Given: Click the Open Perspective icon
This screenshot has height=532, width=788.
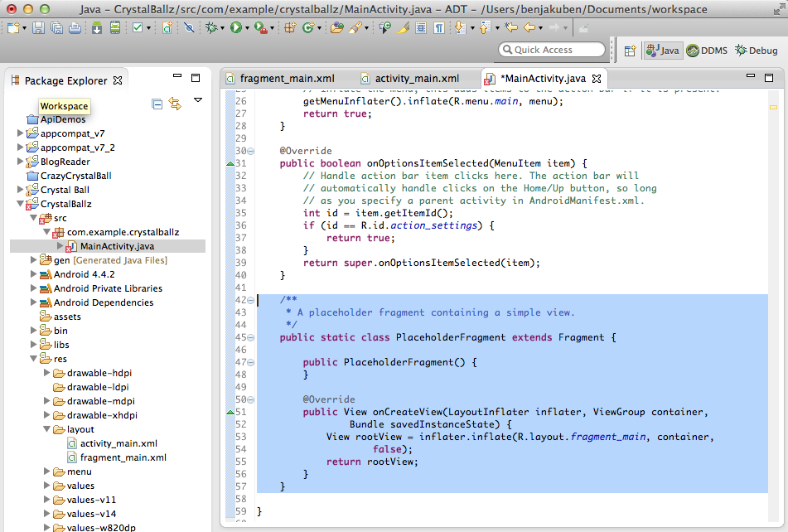Looking at the screenshot, I should [x=630, y=51].
